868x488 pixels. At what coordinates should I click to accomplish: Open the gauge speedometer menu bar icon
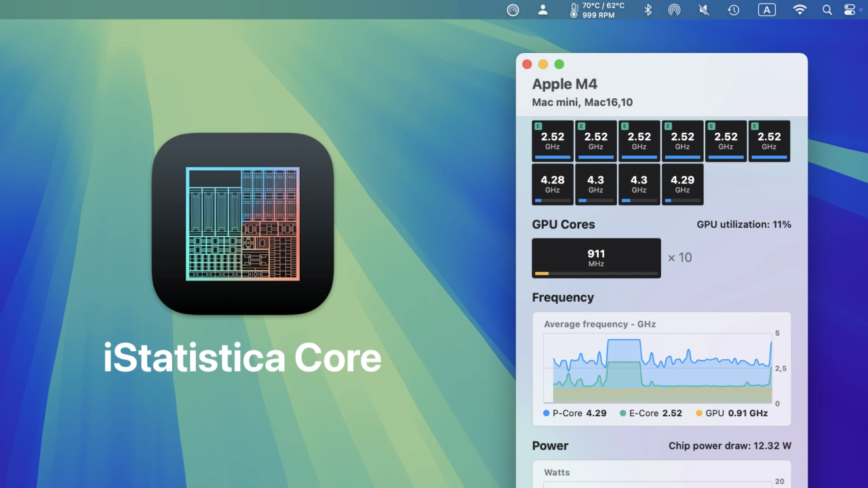pyautogui.click(x=513, y=9)
